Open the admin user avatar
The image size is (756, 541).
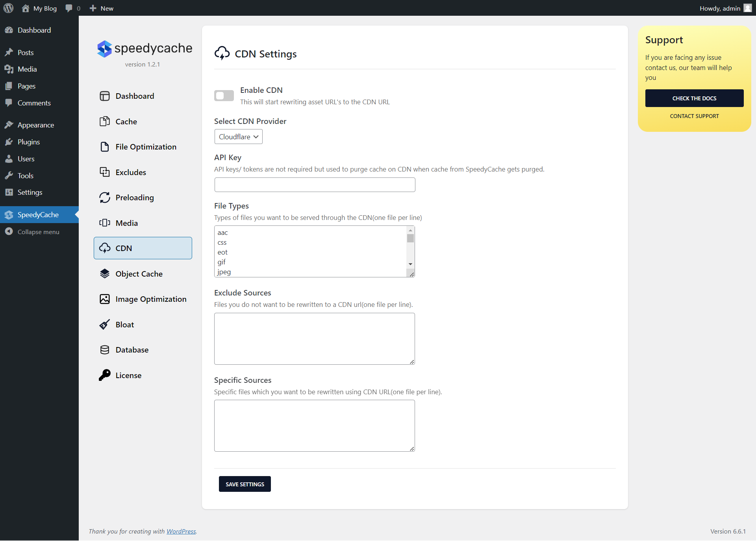(x=748, y=8)
